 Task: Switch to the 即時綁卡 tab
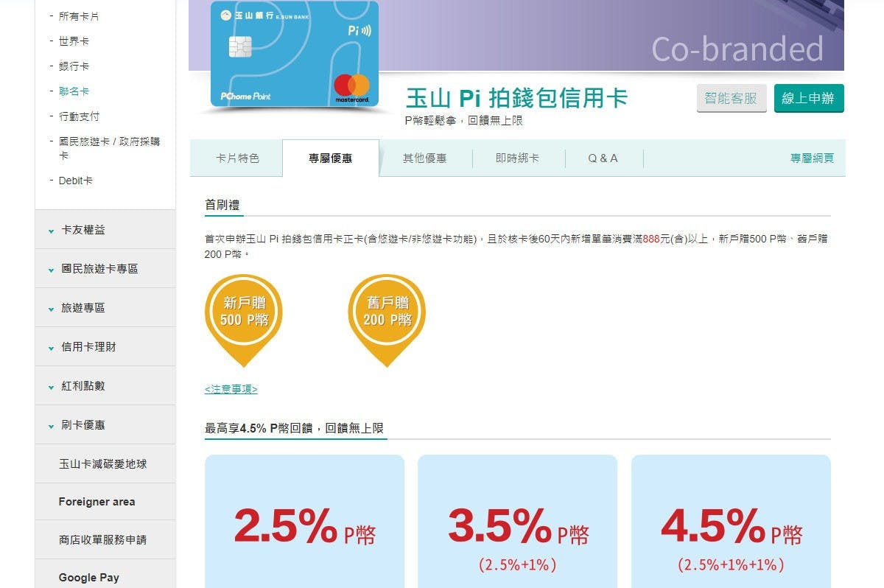(x=518, y=158)
